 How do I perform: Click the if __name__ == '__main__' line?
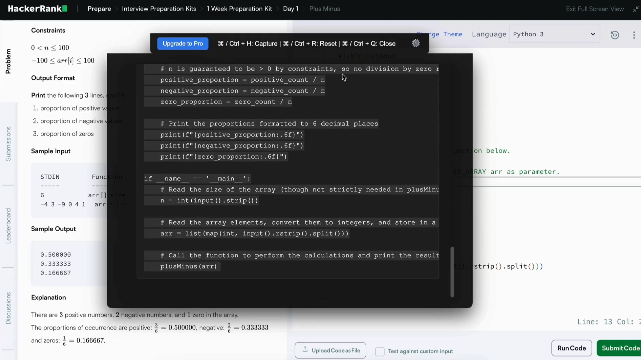197,179
